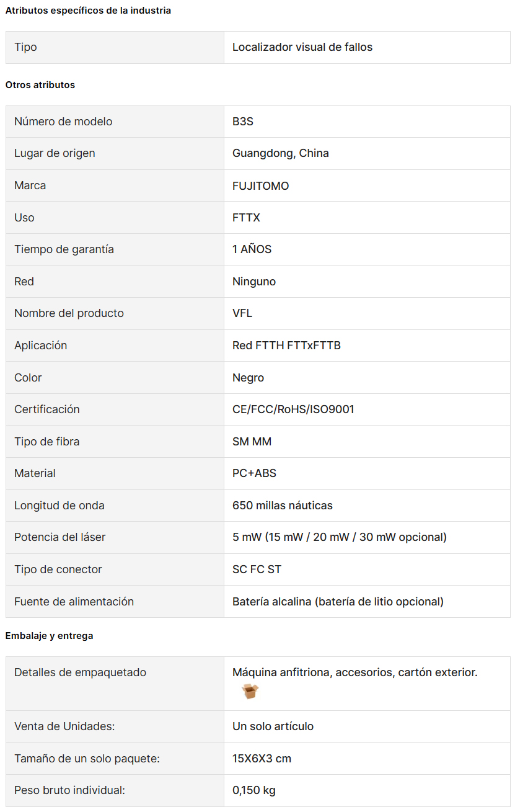The width and height of the screenshot is (515, 812).
Task: Select the 'Red FTTH FTTxFTTB' application value
Action: pyautogui.click(x=287, y=346)
